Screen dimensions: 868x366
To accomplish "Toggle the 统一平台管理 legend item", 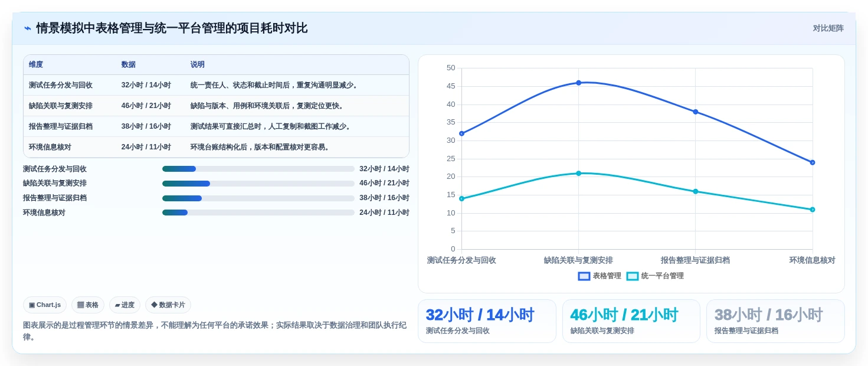I will coord(655,276).
